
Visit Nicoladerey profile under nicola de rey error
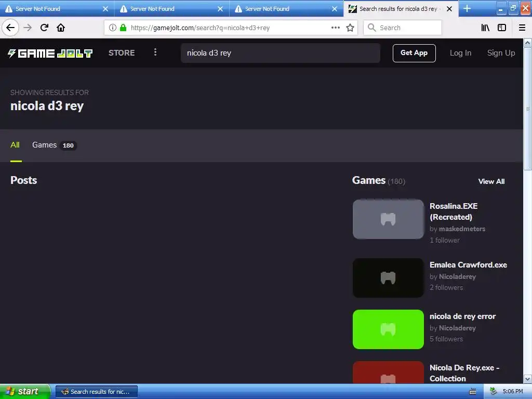(457, 328)
